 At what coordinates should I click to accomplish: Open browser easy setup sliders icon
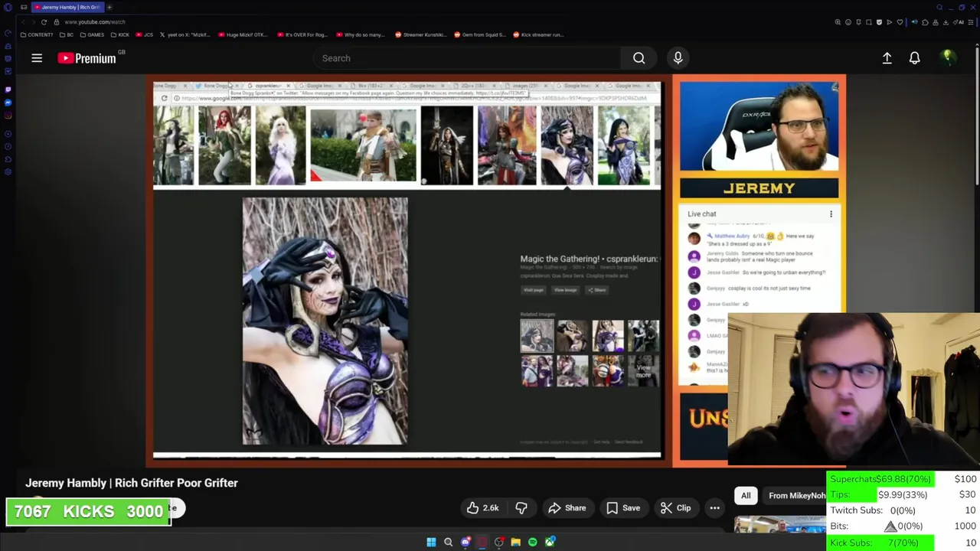pos(970,22)
